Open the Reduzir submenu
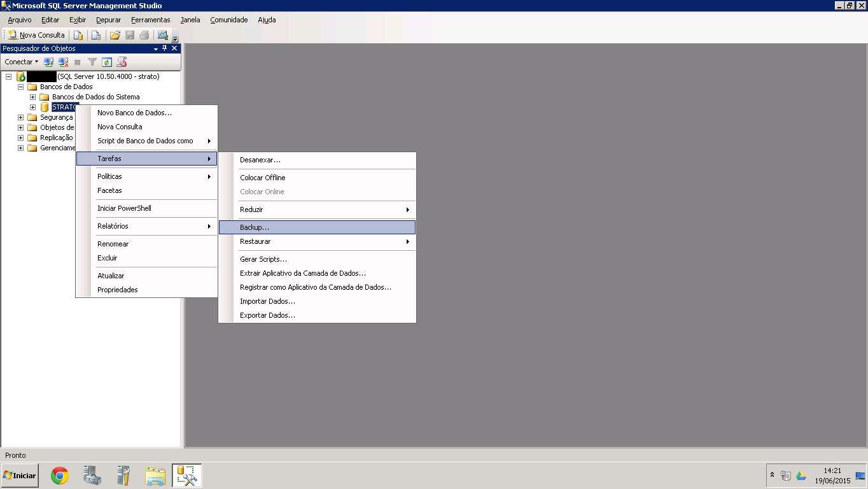Image resolution: width=868 pixels, height=489 pixels. pos(317,209)
